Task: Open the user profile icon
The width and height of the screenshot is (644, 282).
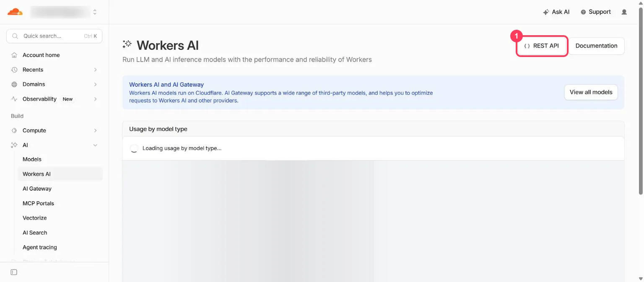Action: (x=624, y=12)
